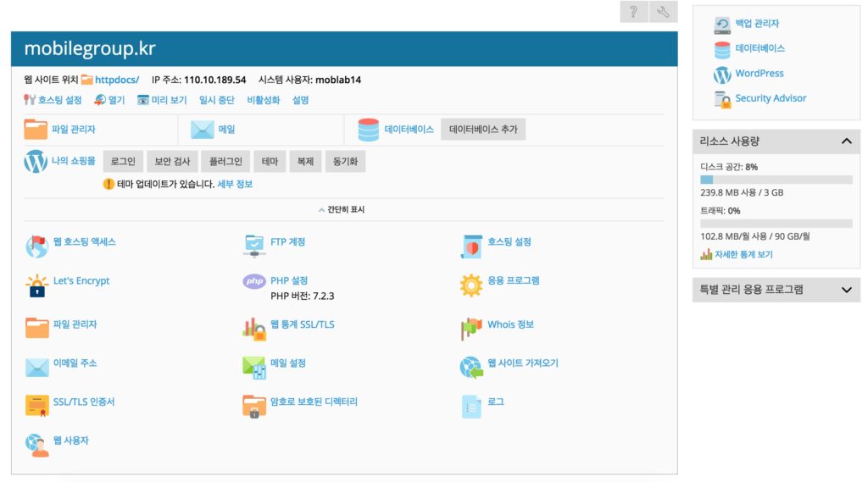Open the Whois 정보 flags icon
Image resolution: width=868 pixels, height=482 pixels.
(471, 329)
